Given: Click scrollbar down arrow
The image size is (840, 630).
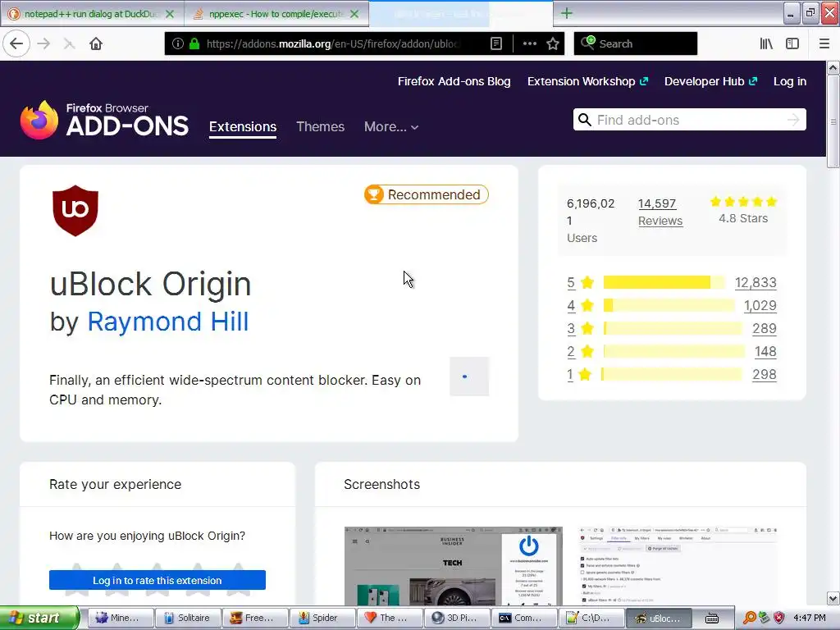Looking at the screenshot, I should [833, 598].
